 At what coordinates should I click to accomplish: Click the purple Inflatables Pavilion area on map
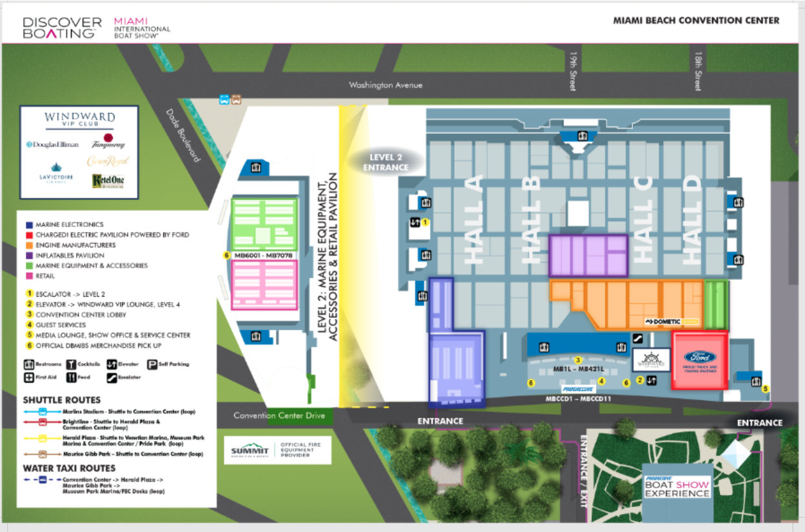588,255
